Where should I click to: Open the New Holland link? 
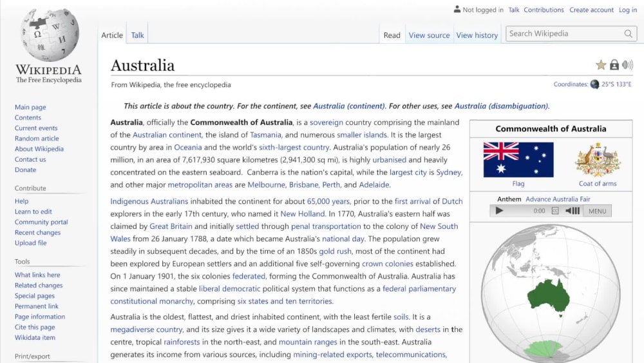click(302, 214)
